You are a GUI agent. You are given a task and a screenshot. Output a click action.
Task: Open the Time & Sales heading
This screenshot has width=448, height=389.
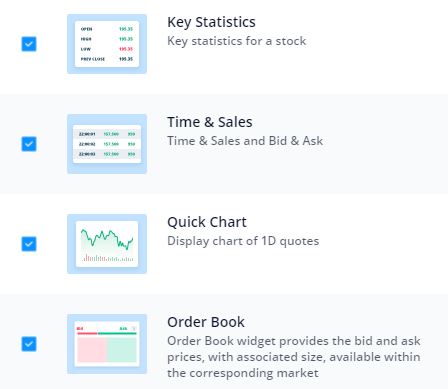[210, 122]
